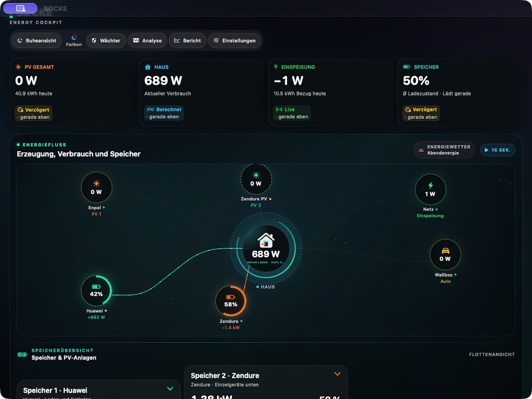Click the 10.5 kWh Bezug heute text
The width and height of the screenshot is (532, 399).
pos(300,94)
